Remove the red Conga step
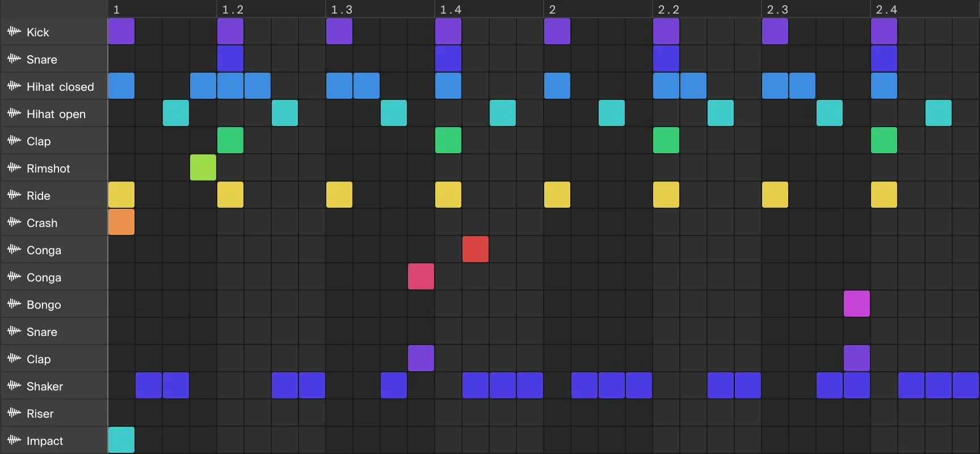980x454 pixels. coord(476,250)
